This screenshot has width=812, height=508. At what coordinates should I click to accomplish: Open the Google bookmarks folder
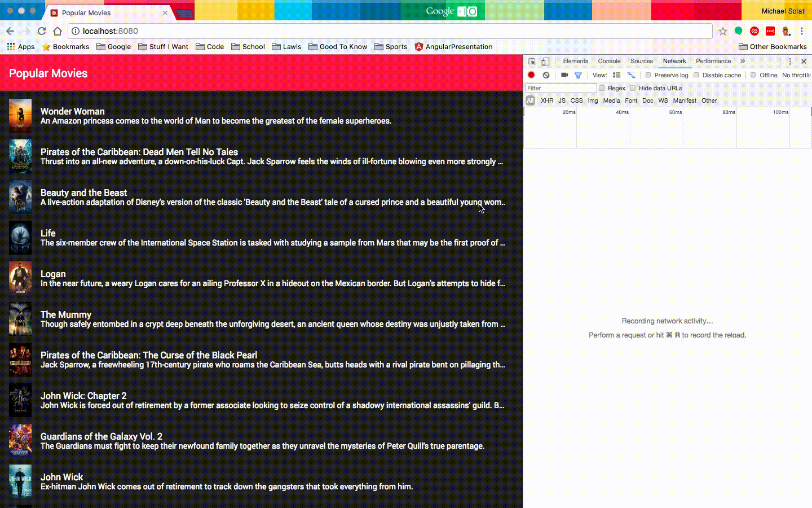[x=114, y=47]
